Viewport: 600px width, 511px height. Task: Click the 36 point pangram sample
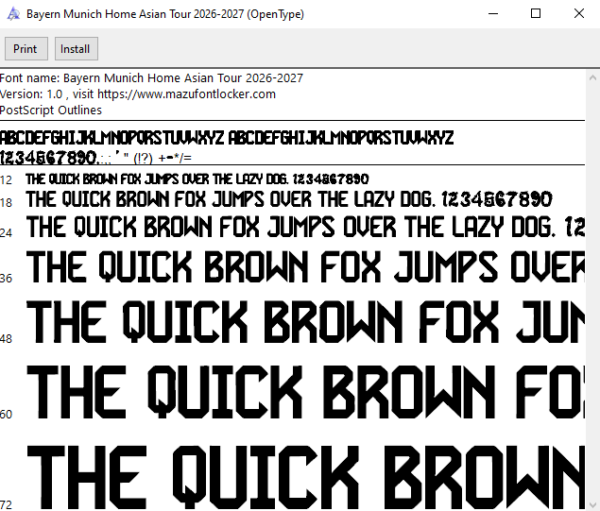pos(305,267)
